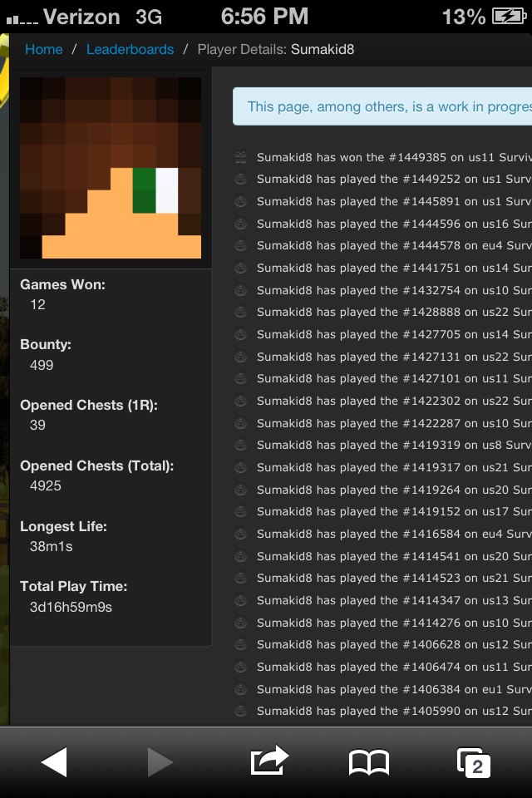Click Opened Chests (Total) value 4925
This screenshot has height=798, width=532.
(x=46, y=486)
